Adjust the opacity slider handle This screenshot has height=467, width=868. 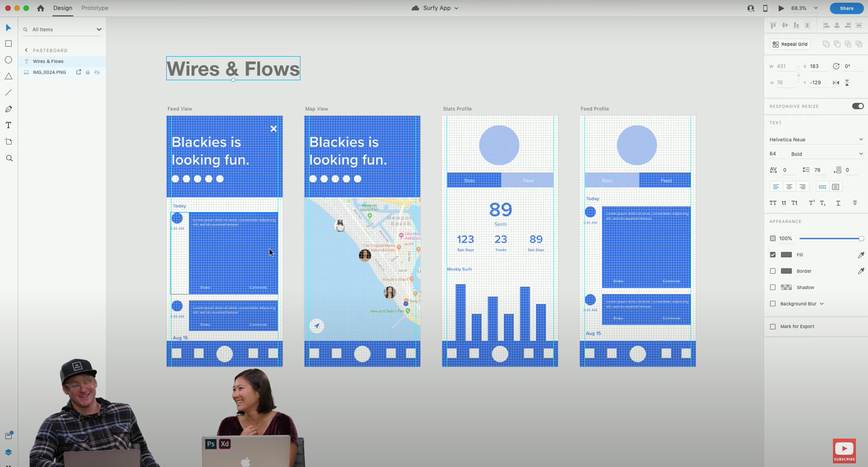pos(861,238)
